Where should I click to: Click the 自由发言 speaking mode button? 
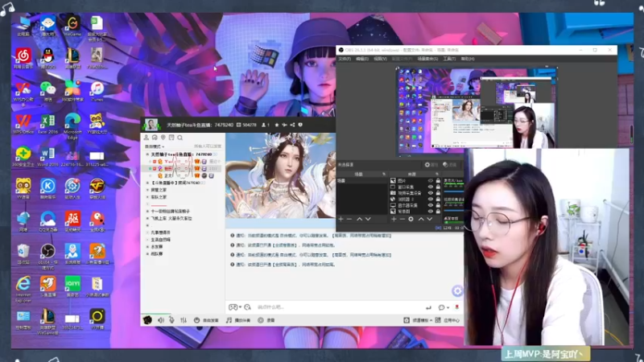pyautogui.click(x=206, y=320)
